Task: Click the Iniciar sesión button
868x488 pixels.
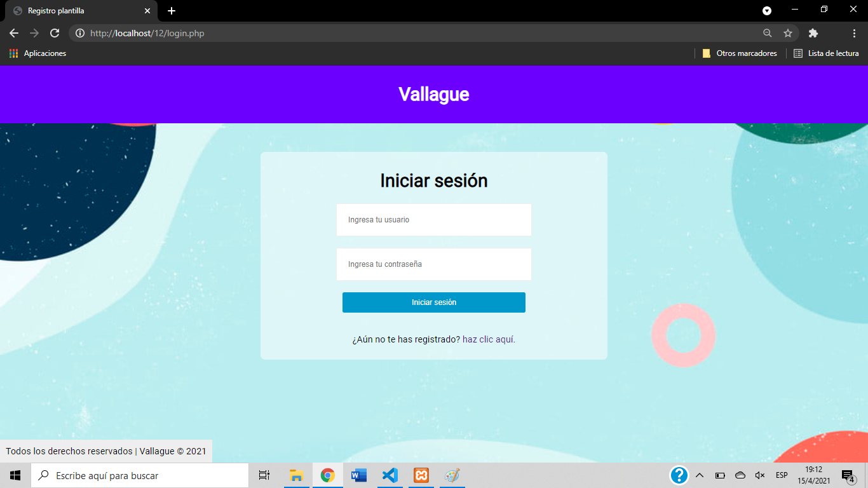Action: point(434,302)
